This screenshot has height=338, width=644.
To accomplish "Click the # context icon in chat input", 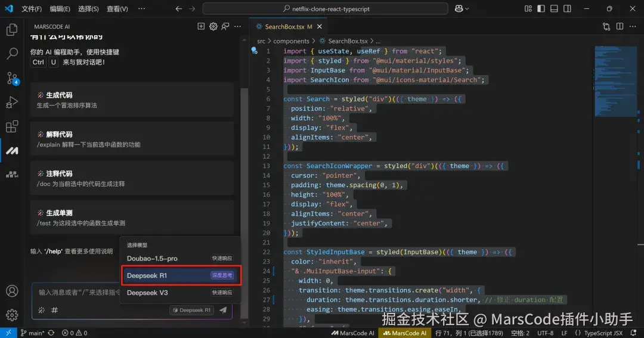I will pyautogui.click(x=55, y=310).
